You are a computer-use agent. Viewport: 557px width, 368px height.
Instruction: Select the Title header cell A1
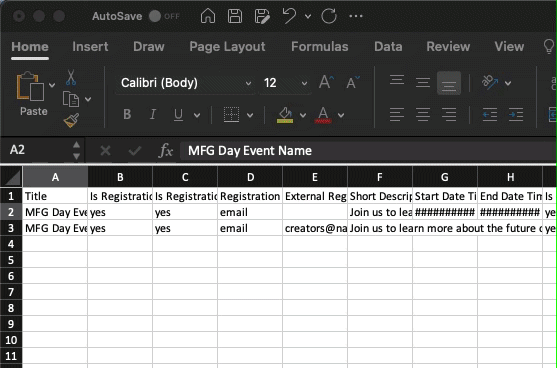tap(55, 196)
